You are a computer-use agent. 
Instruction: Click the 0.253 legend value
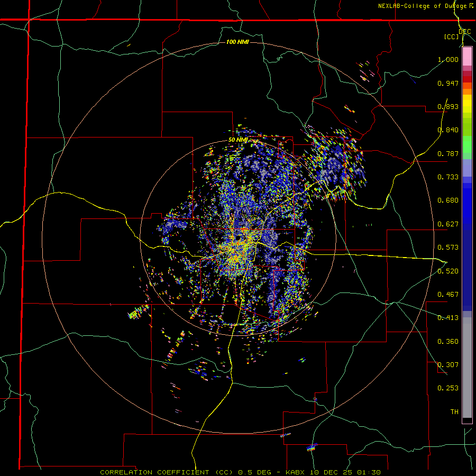coord(448,388)
